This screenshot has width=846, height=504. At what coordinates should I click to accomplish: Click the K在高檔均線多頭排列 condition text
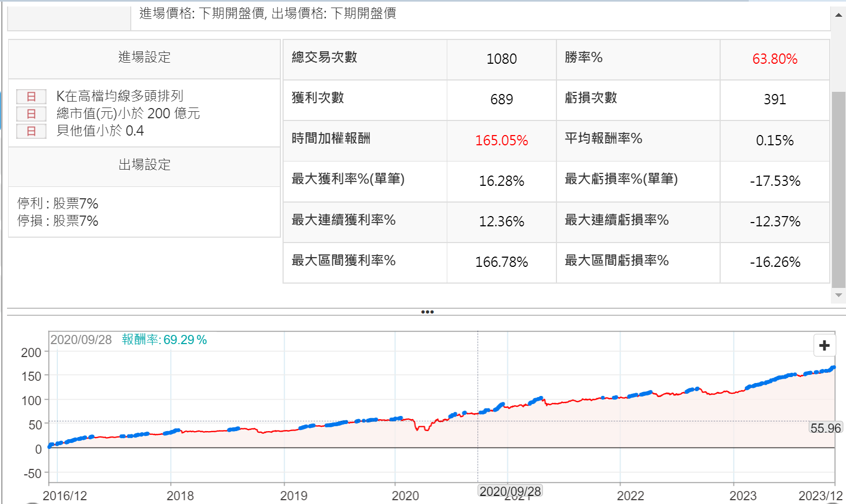pos(120,96)
